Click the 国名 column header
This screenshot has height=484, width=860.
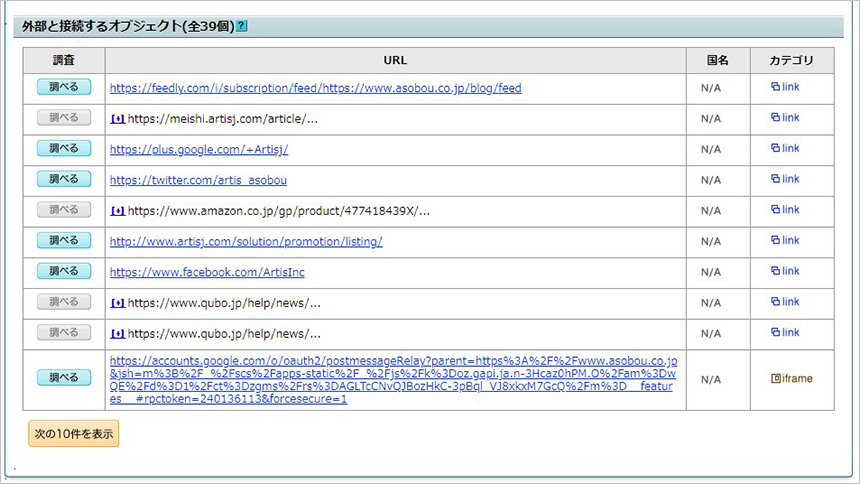(718, 60)
